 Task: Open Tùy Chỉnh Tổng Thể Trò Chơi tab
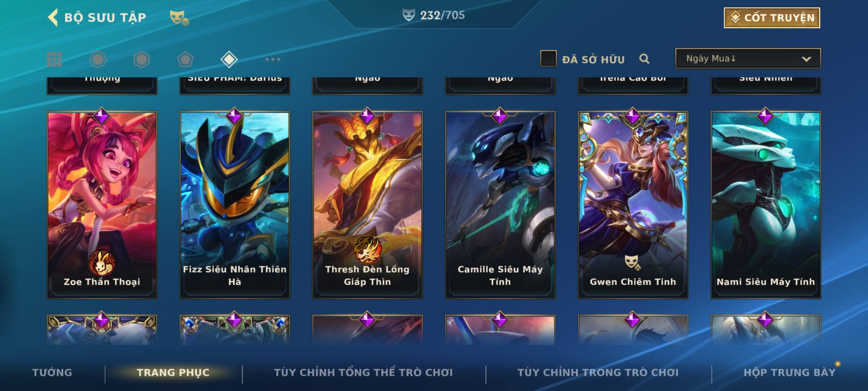click(x=363, y=373)
